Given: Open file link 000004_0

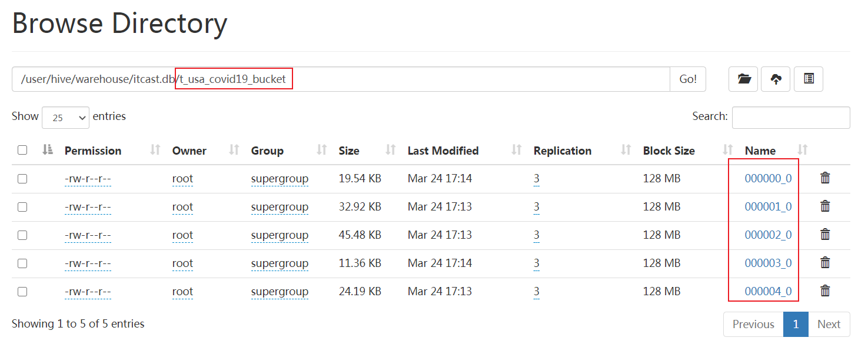Looking at the screenshot, I should [768, 291].
